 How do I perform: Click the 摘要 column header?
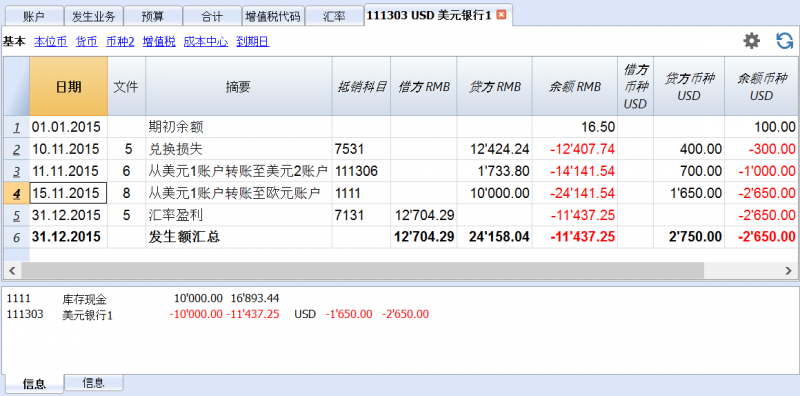(x=239, y=86)
